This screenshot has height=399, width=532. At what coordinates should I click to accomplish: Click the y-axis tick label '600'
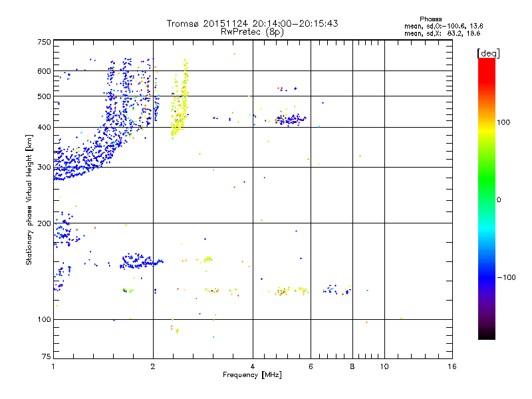point(44,71)
